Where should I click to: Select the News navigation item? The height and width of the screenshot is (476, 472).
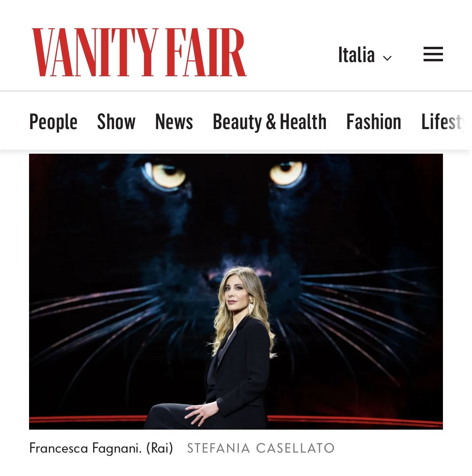(174, 121)
